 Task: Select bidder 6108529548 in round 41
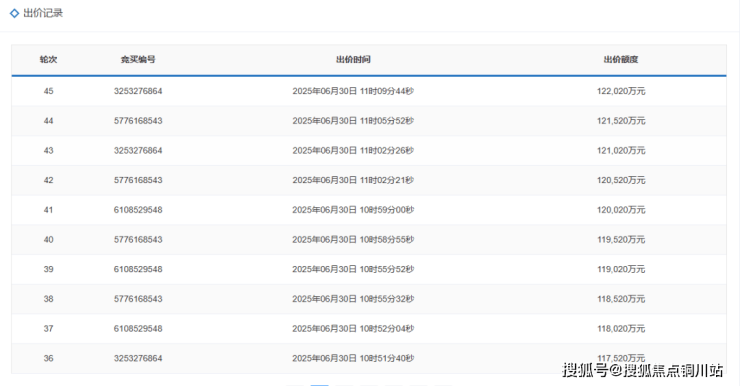pos(138,210)
